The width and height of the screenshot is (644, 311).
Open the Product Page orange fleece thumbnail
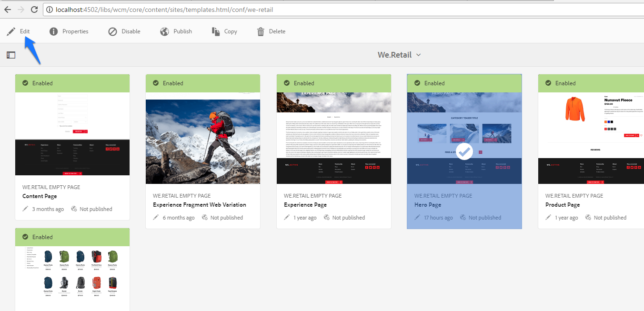(x=591, y=138)
